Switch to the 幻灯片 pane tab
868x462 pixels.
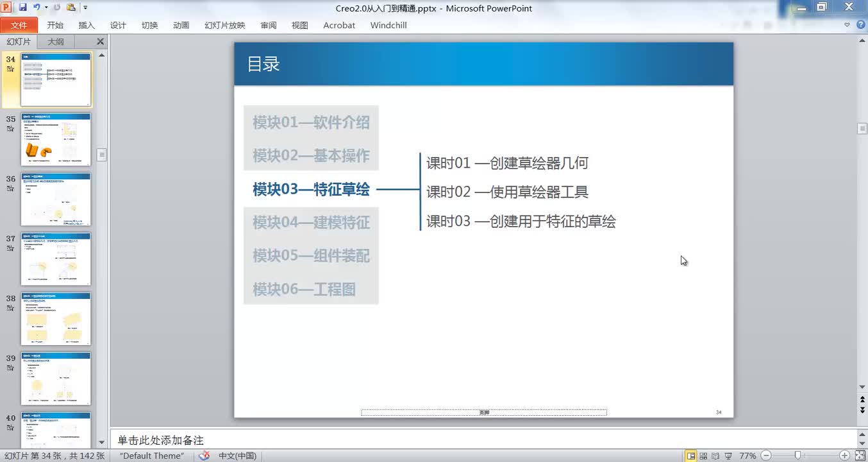click(19, 42)
